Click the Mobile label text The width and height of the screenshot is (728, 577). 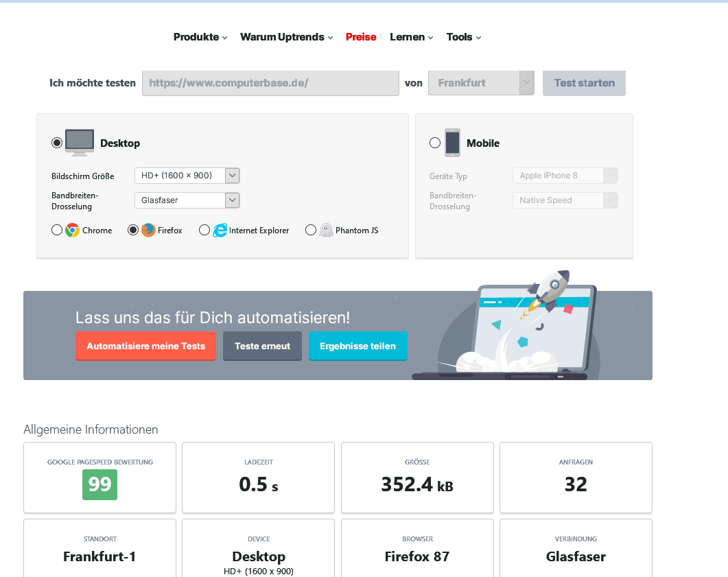pos(483,143)
